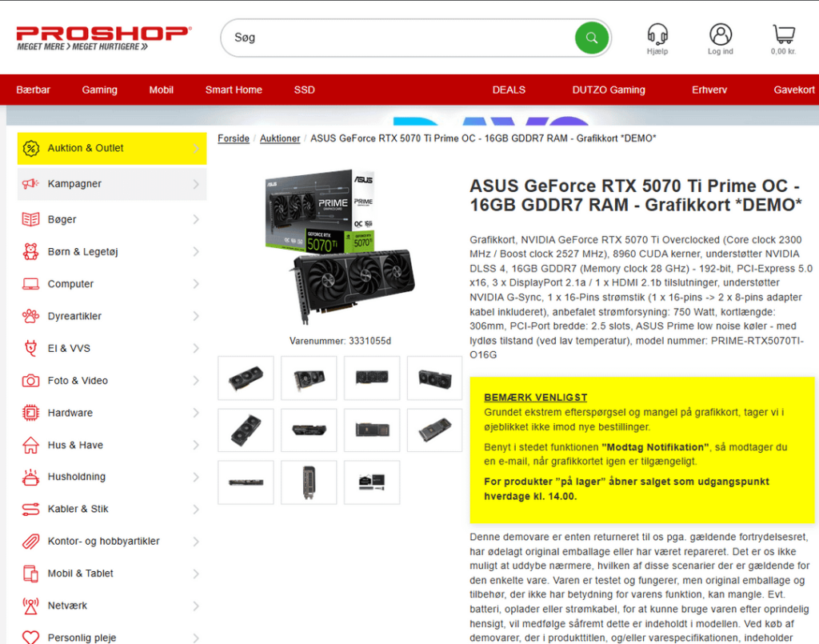This screenshot has width=819, height=644.
Task: Expand the Mobil & Tablet chevron
Action: (x=196, y=574)
